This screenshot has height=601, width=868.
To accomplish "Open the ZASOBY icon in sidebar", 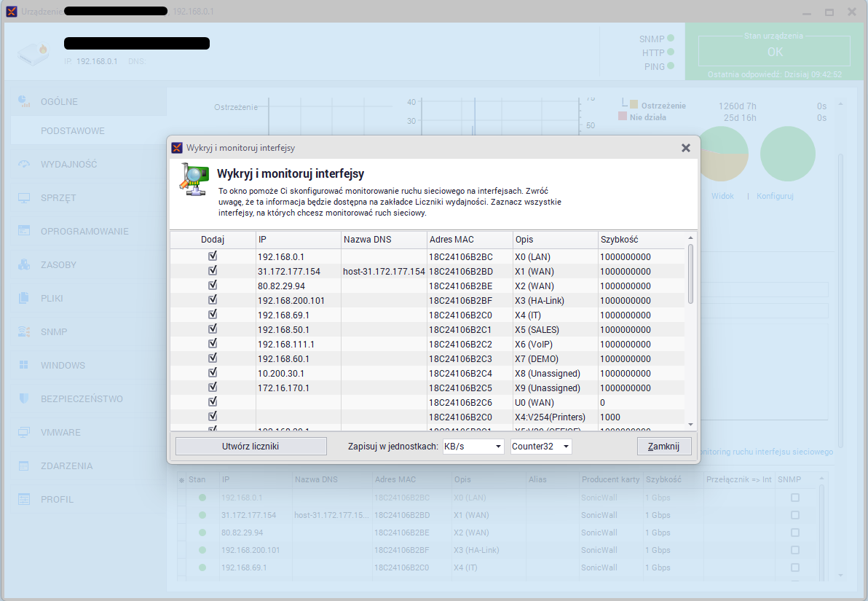I will coord(24,265).
